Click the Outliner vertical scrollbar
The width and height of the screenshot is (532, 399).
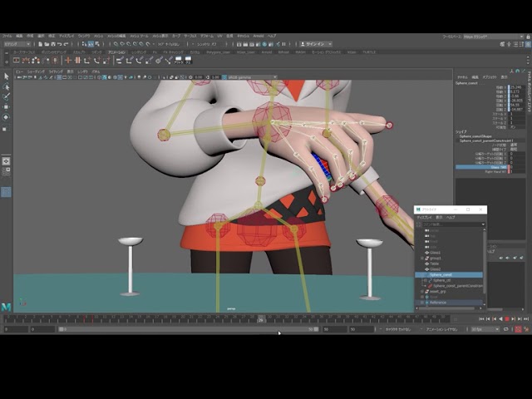coord(484,261)
